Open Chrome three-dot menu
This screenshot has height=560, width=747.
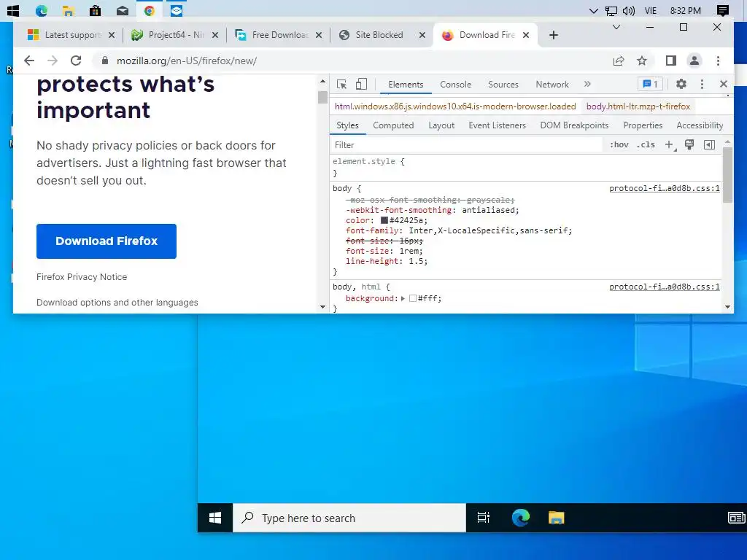tap(718, 61)
